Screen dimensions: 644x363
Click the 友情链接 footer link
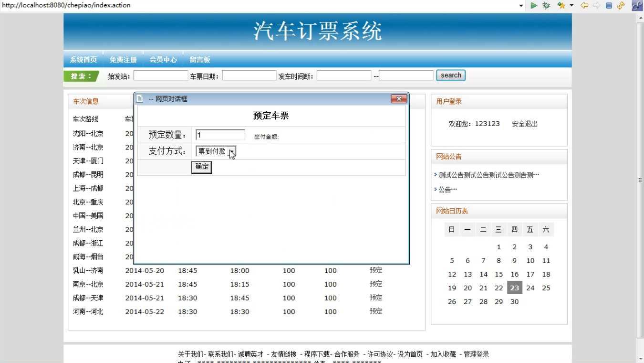tap(284, 354)
